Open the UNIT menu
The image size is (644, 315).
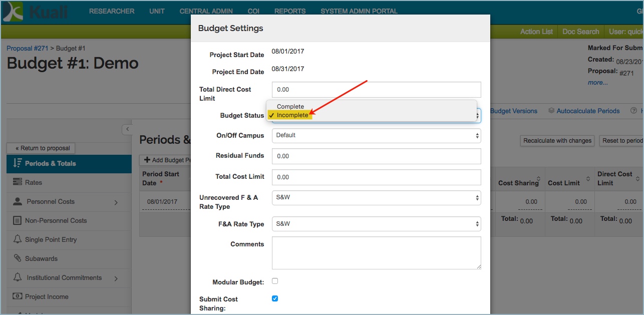coord(157,11)
